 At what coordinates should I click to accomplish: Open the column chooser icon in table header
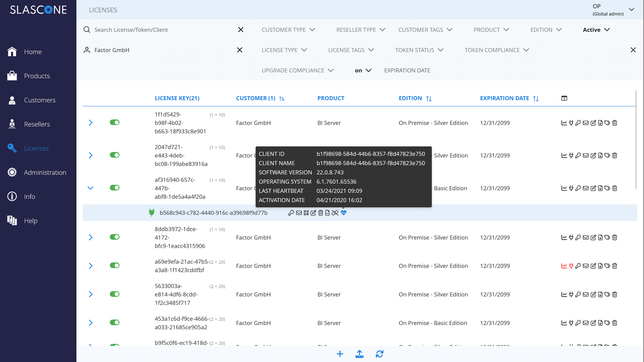[564, 98]
